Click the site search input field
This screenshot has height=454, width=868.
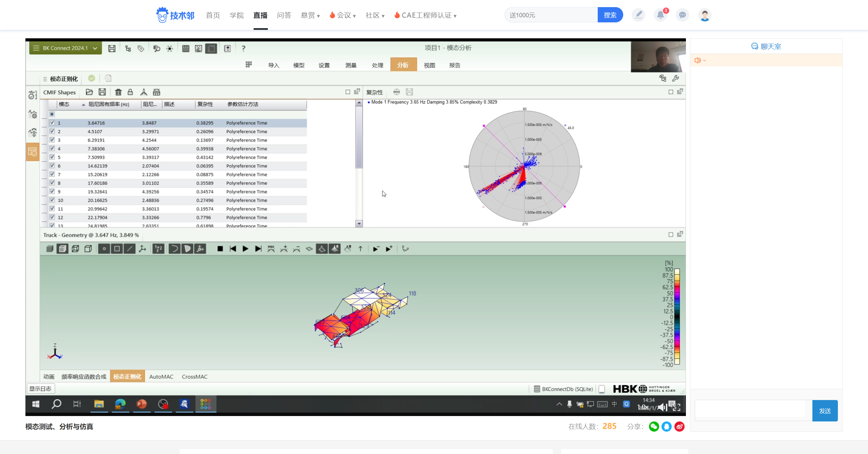click(x=551, y=15)
